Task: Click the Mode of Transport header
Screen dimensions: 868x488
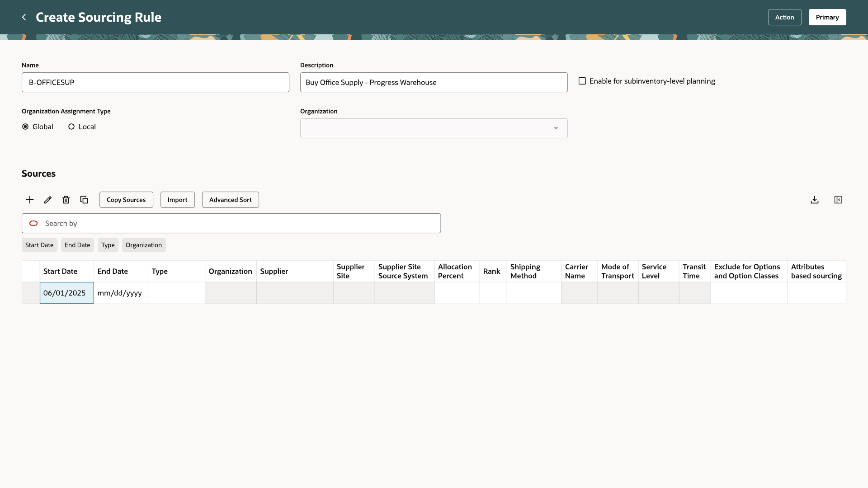Action: 618,271
